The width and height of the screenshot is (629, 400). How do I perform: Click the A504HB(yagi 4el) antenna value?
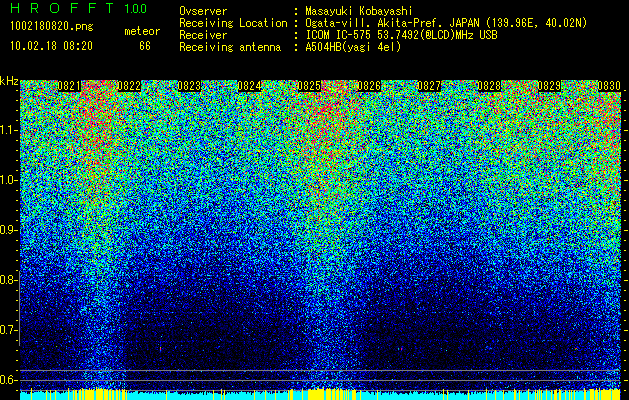(x=353, y=47)
